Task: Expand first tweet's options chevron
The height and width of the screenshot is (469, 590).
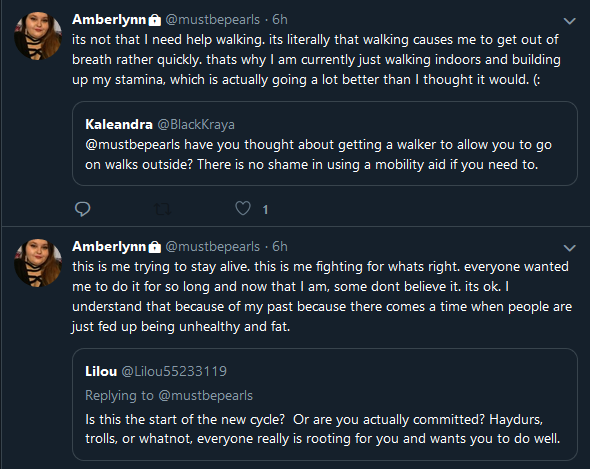Action: tap(570, 21)
